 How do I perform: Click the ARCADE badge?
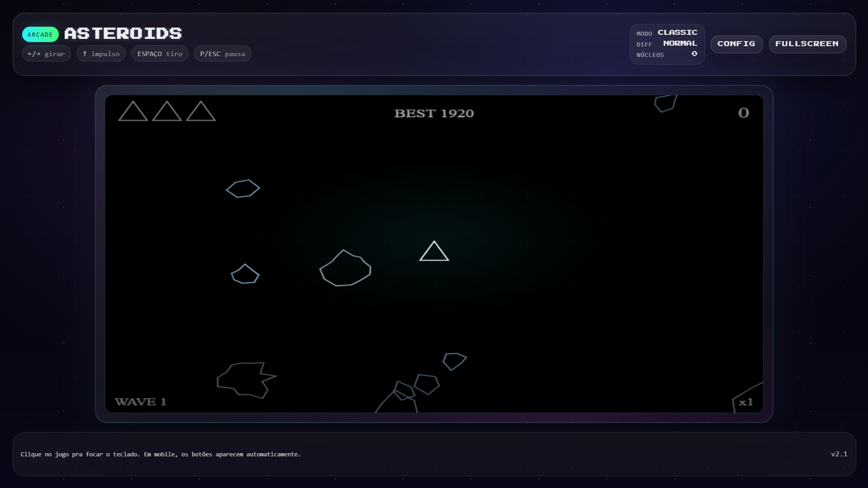(x=40, y=34)
